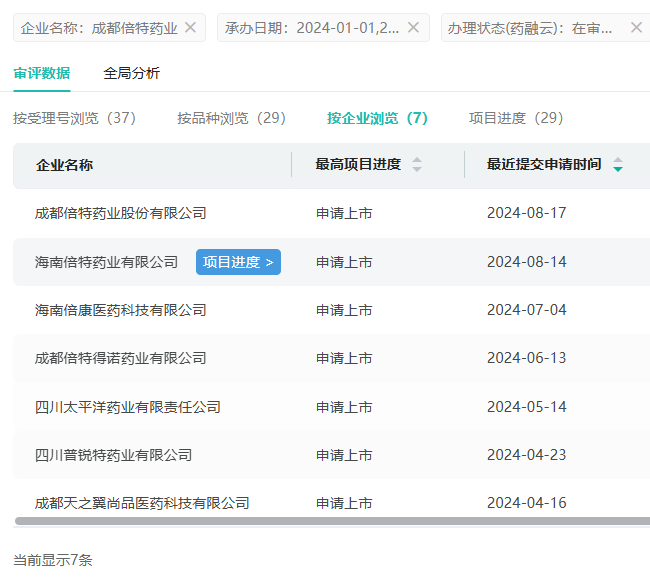Select 海南倍康医药科技有限公司 row
The image size is (650, 579).
click(x=120, y=310)
